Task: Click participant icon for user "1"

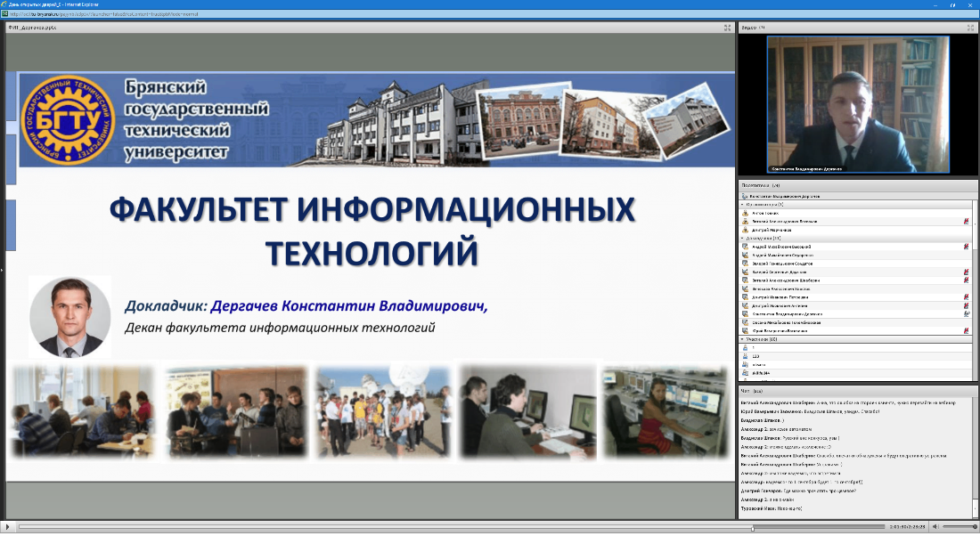Action: tap(745, 348)
